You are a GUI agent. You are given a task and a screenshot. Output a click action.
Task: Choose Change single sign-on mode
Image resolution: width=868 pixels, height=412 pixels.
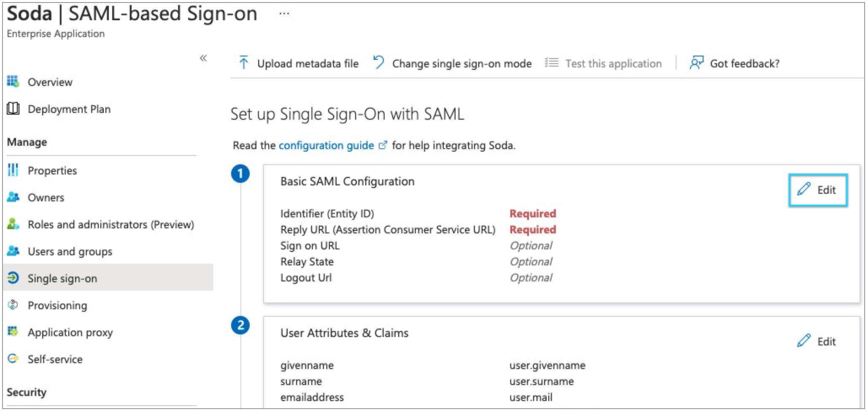(x=453, y=64)
